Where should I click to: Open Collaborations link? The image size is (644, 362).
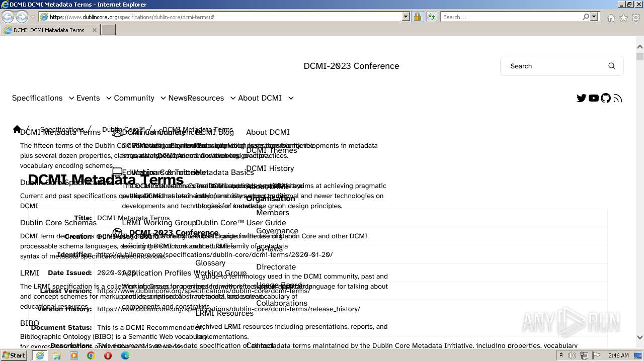(x=282, y=303)
